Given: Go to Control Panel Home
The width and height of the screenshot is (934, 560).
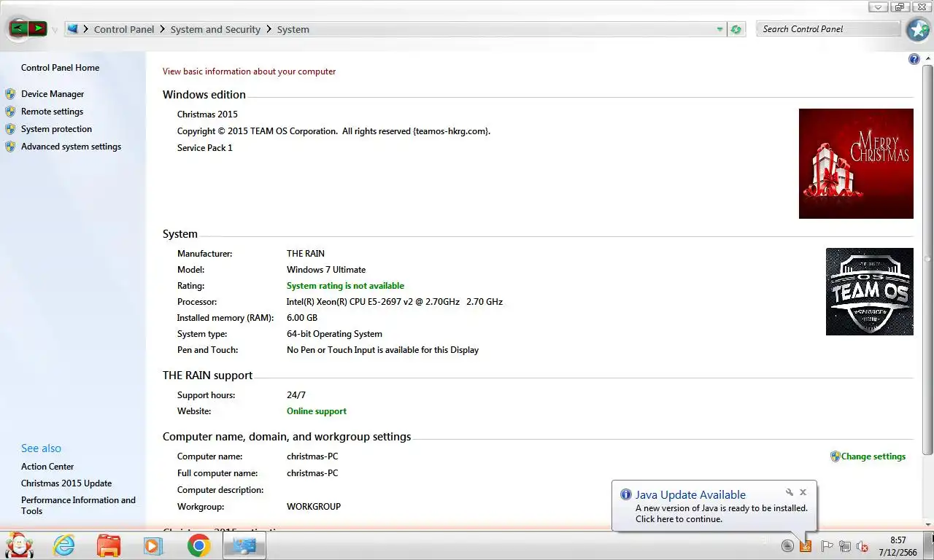Looking at the screenshot, I should pos(60,68).
